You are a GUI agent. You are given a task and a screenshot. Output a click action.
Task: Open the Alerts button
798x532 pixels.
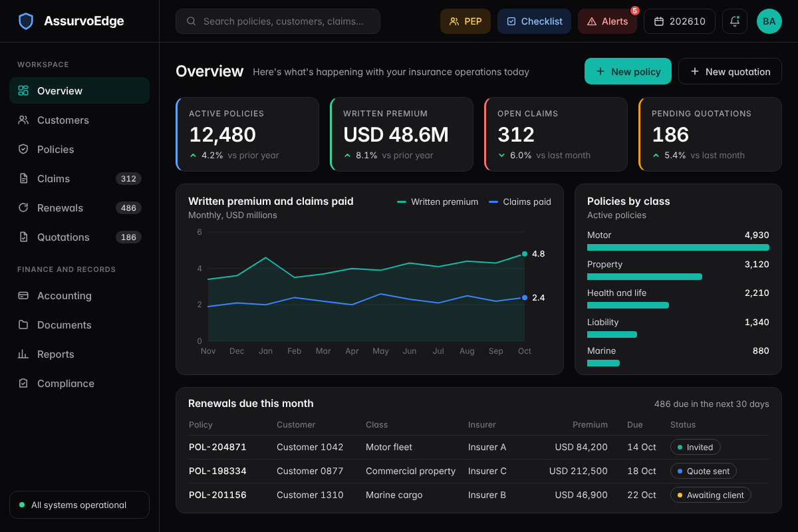coord(607,21)
